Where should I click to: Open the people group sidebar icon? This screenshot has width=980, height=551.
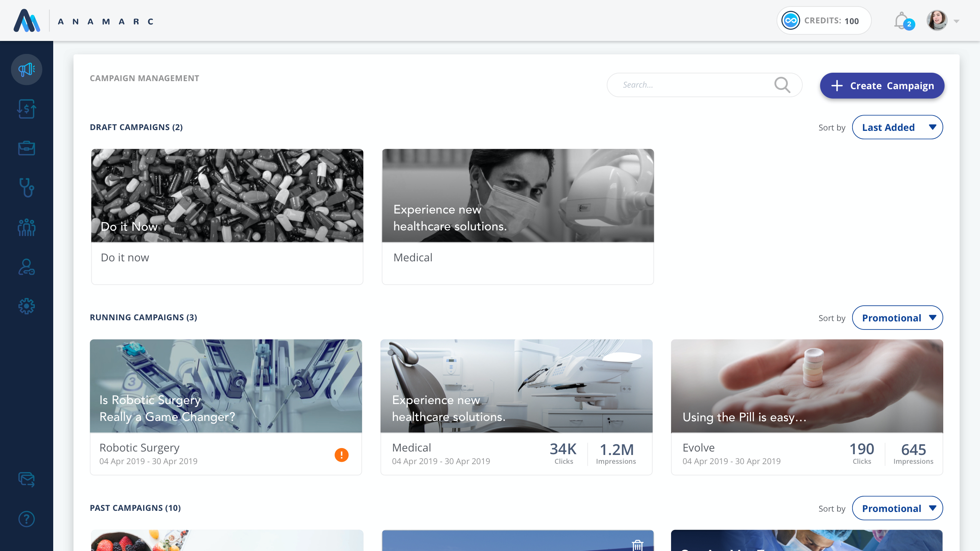[26, 227]
